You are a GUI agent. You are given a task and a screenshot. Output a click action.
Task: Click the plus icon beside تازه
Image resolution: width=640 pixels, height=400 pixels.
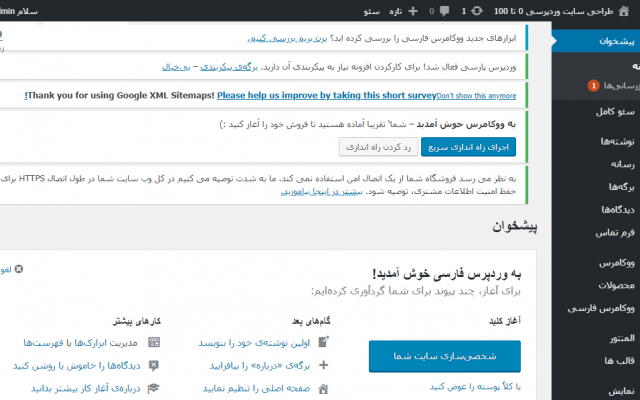(413, 11)
